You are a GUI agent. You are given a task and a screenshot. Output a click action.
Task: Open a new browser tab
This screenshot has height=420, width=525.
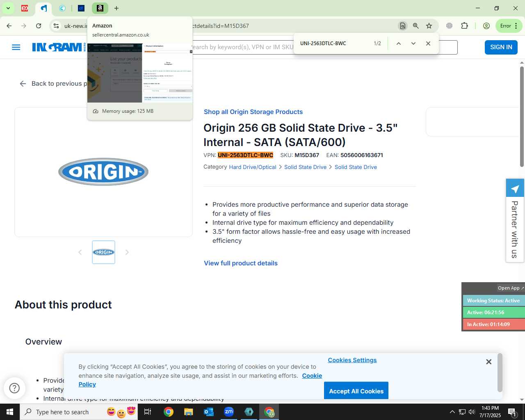coord(116,8)
